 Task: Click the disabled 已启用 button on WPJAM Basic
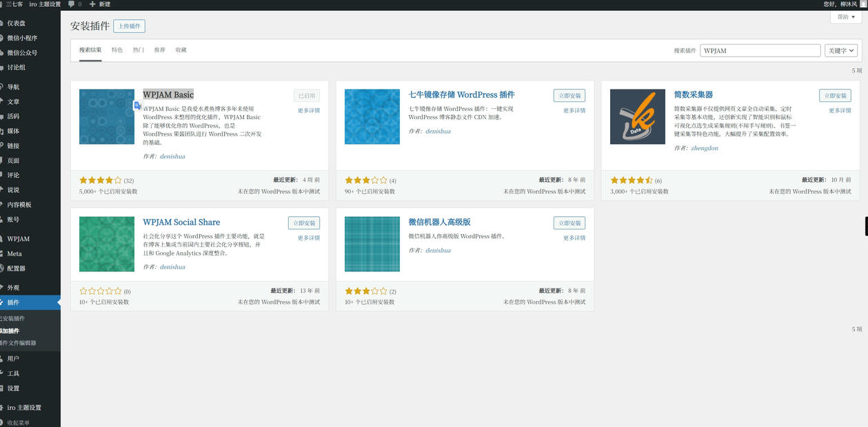tap(307, 96)
